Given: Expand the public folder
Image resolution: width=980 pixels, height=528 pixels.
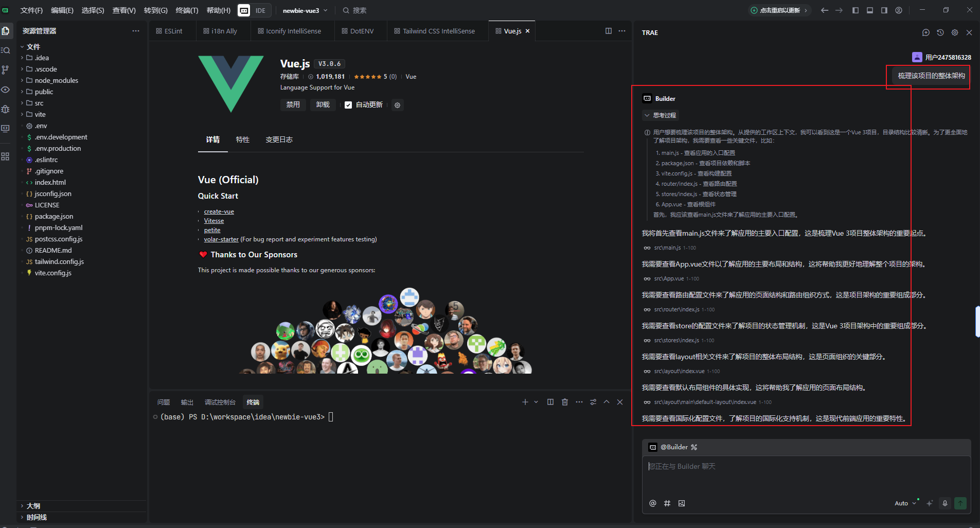Looking at the screenshot, I should tap(44, 92).
